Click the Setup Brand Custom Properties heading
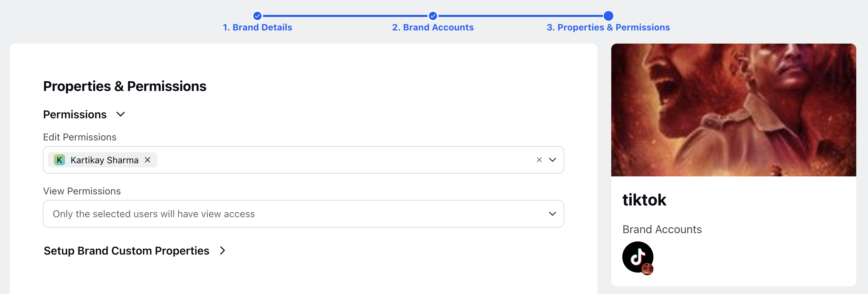This screenshot has width=868, height=294. (x=126, y=251)
